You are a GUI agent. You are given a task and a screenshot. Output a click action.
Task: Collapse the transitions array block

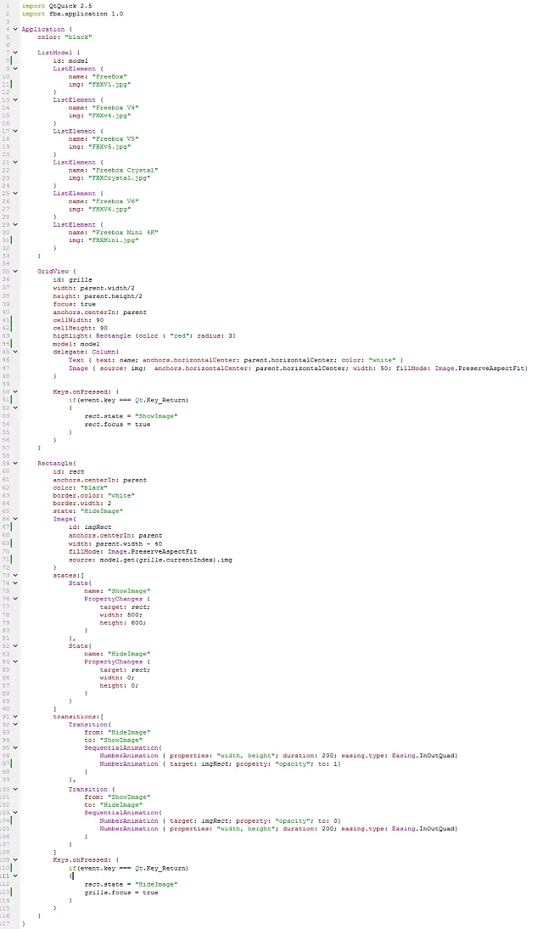coord(14,716)
